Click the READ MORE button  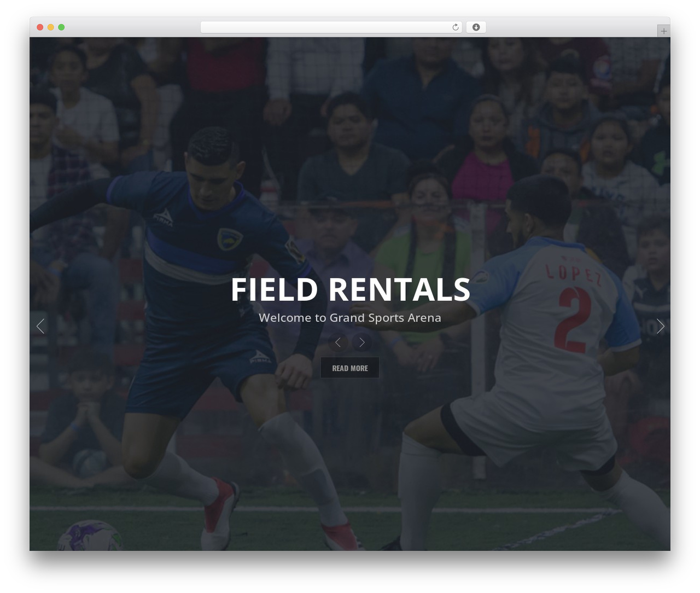[350, 368]
